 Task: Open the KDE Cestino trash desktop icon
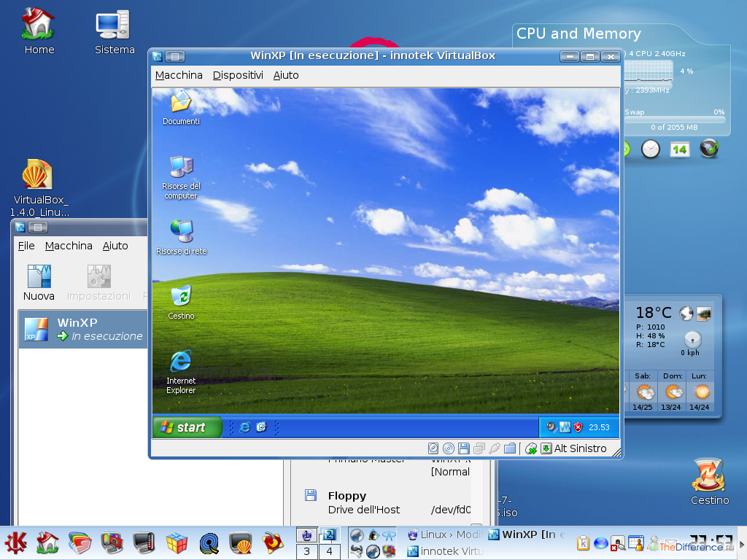[710, 481]
